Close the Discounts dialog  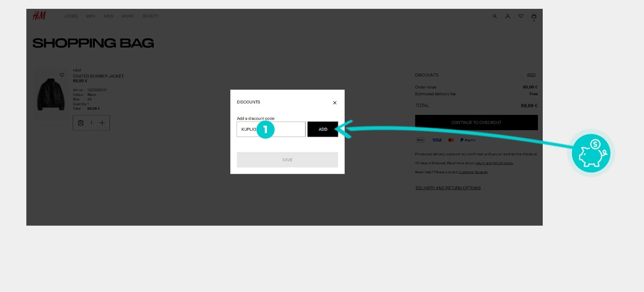(335, 103)
